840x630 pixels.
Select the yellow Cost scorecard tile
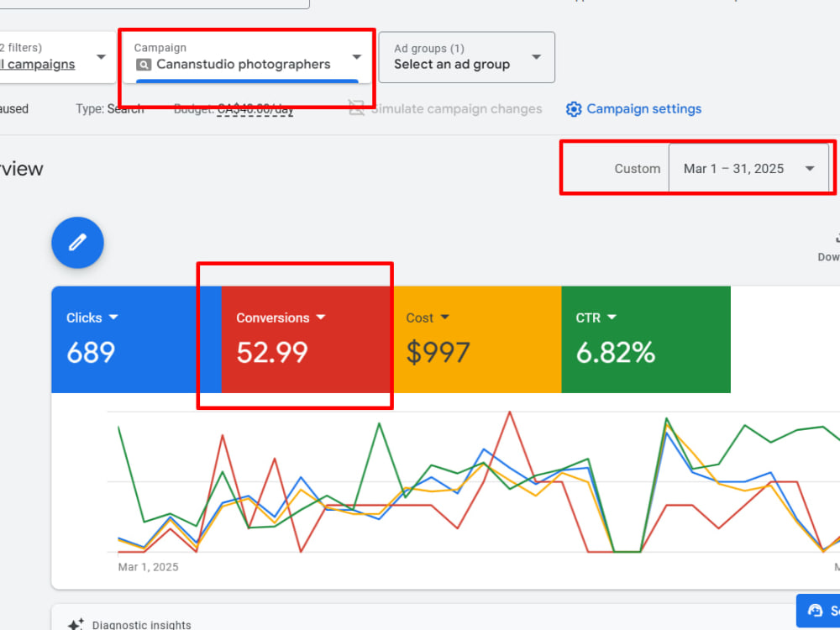coord(476,339)
